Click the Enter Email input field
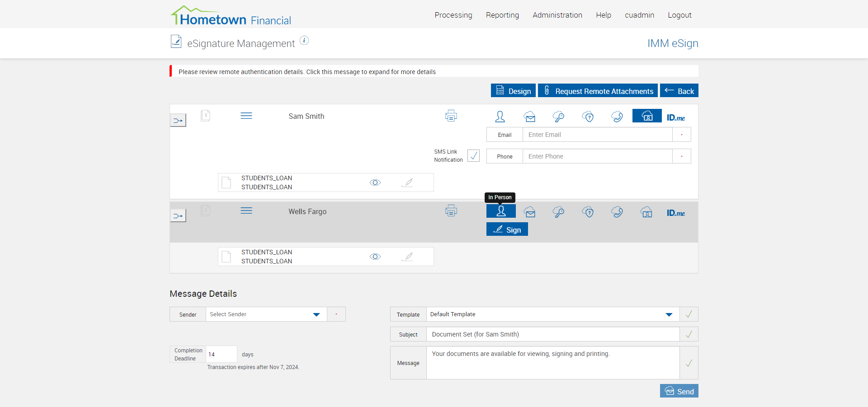 point(597,135)
